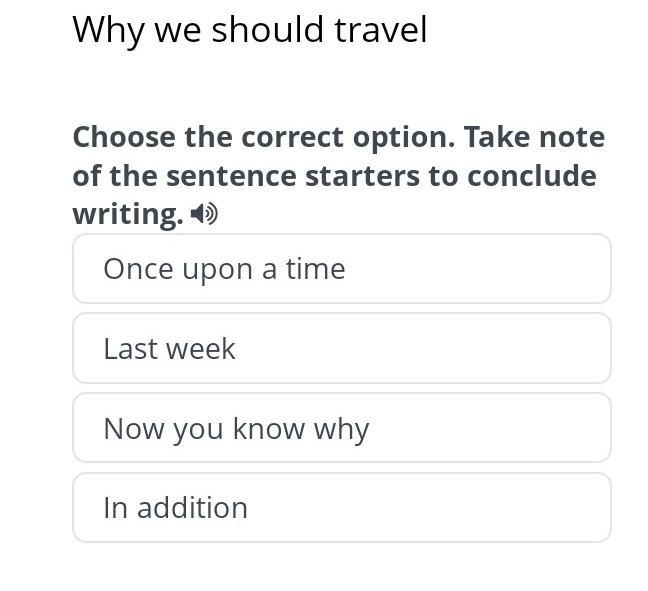This screenshot has height=591, width=648.
Task: Click the third answer box
Action: [341, 428]
